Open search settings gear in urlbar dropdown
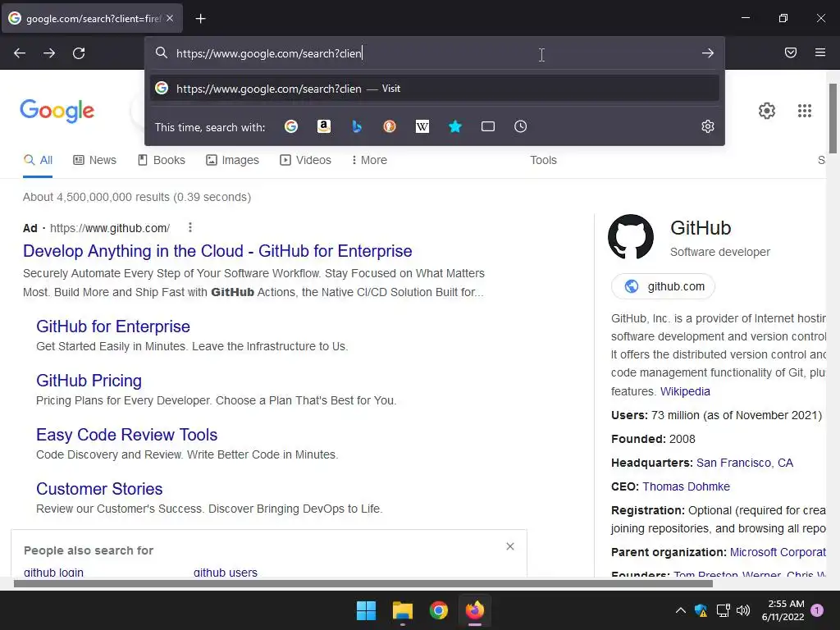Image resolution: width=840 pixels, height=630 pixels. [708, 126]
